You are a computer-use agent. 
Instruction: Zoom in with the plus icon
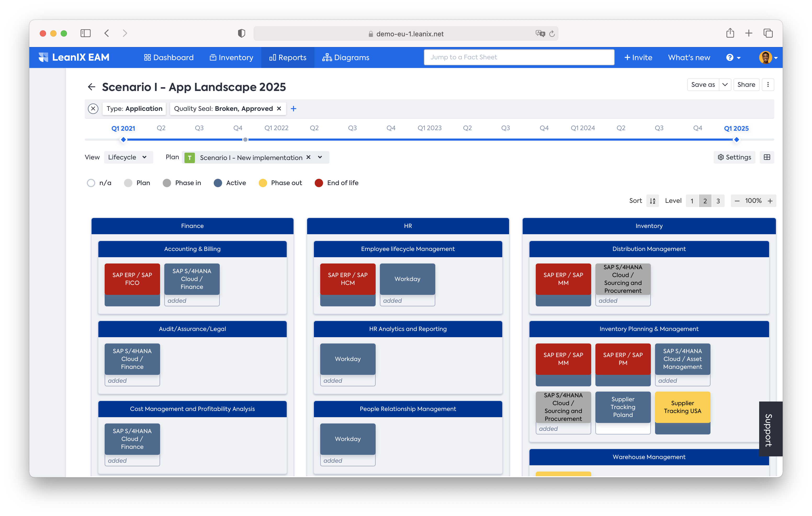tap(770, 201)
